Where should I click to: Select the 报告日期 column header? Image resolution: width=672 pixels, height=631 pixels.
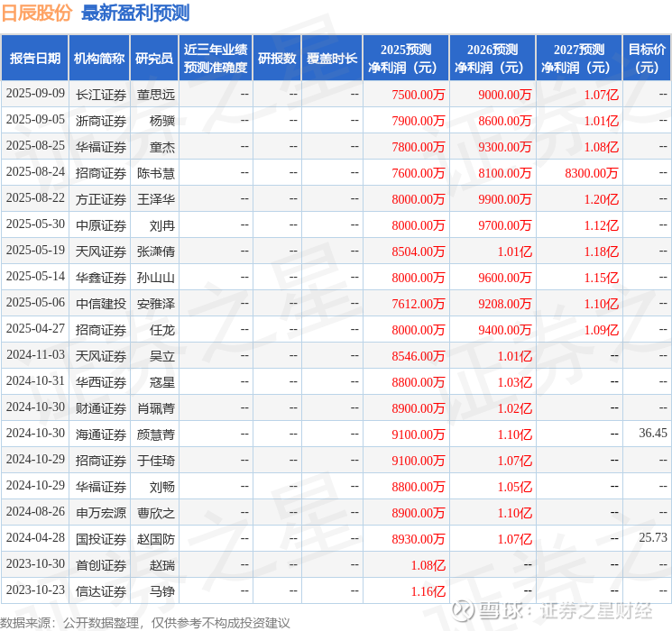(34, 58)
